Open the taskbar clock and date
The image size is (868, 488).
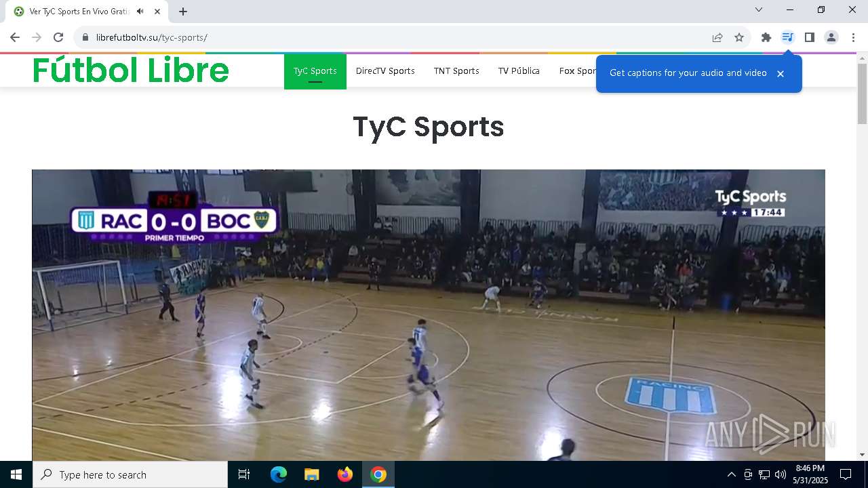810,474
